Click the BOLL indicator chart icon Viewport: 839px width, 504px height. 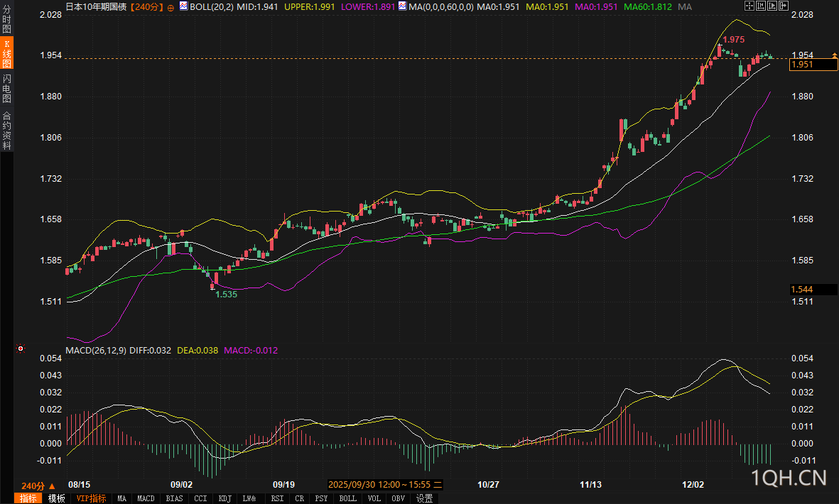[183, 6]
